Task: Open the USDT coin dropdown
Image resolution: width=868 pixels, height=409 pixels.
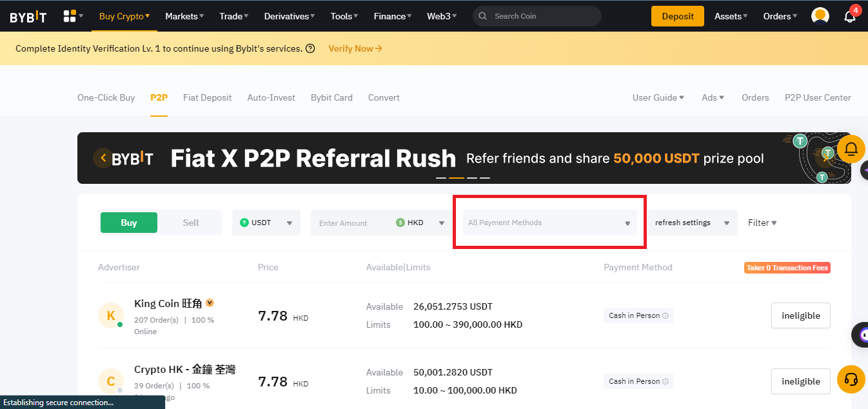Action: [x=266, y=223]
